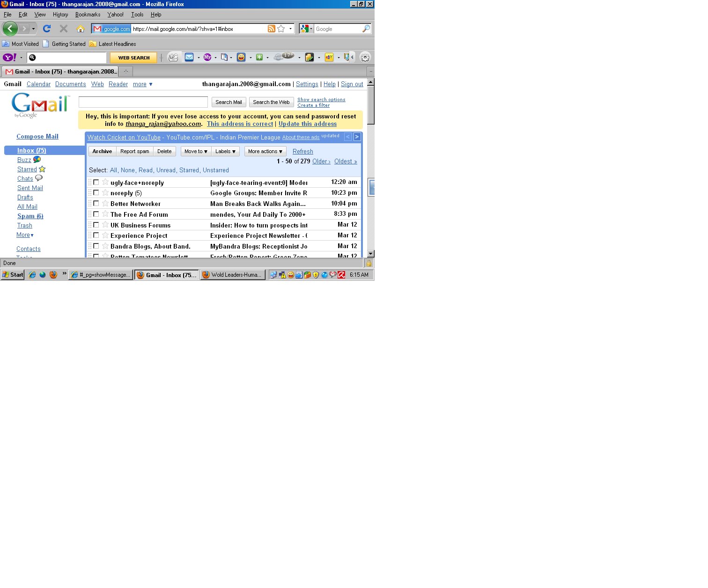Viewport: 708px width, 588px height.
Task: Expand More labels in the sidebar
Action: pos(25,235)
